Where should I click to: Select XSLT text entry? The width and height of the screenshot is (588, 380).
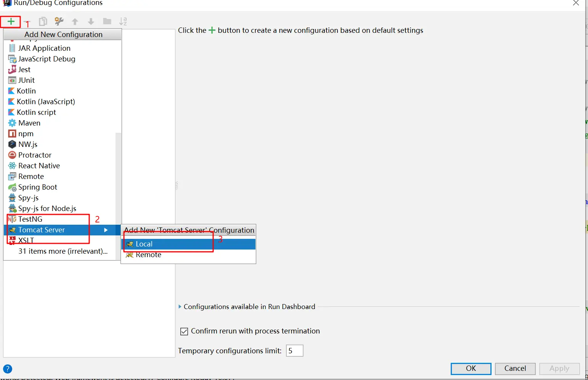point(26,240)
